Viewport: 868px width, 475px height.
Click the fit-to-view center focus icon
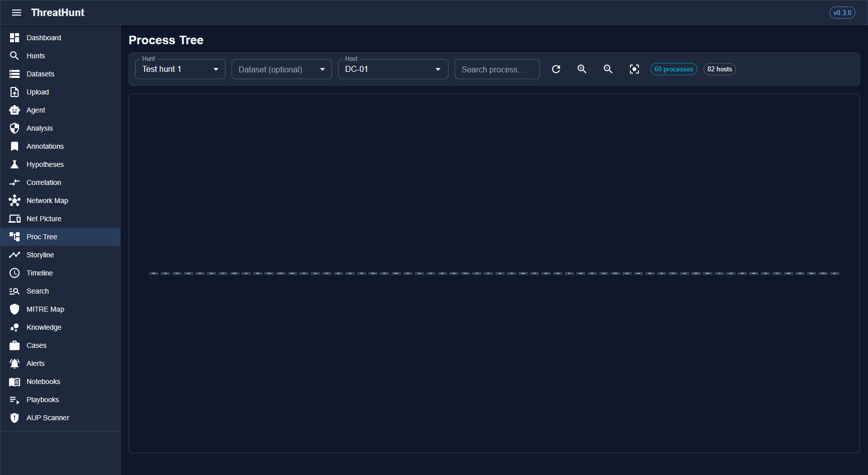[x=634, y=69]
